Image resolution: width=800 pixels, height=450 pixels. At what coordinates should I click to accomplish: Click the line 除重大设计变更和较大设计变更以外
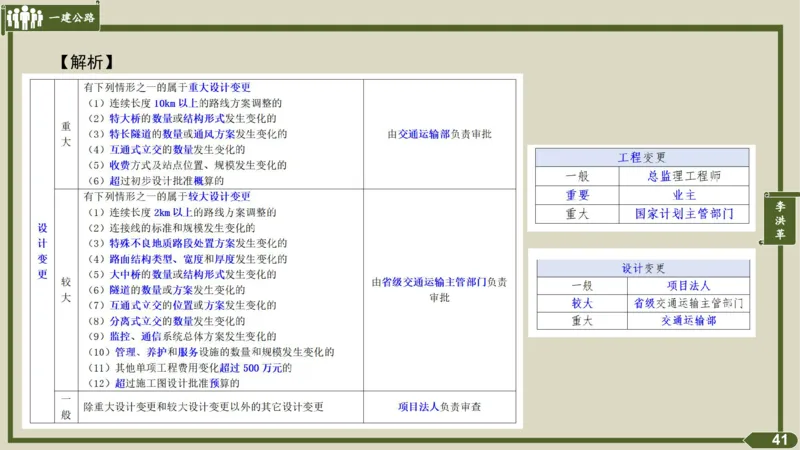(x=204, y=407)
